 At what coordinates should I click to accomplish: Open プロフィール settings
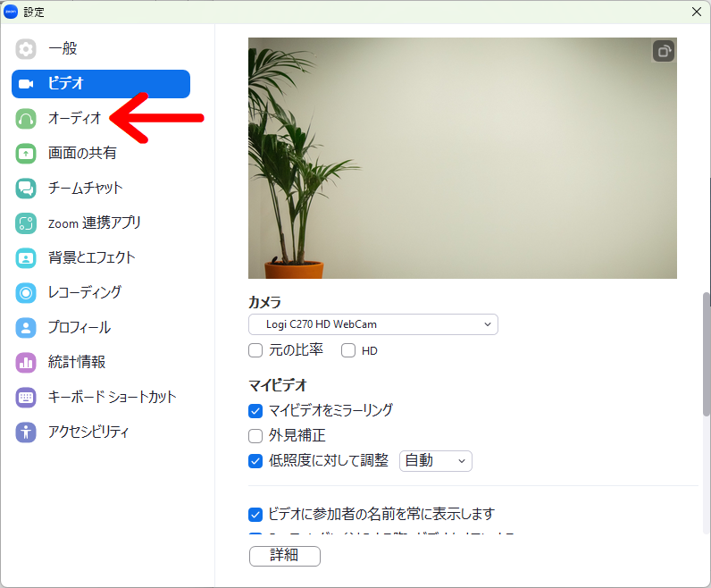coord(101,328)
